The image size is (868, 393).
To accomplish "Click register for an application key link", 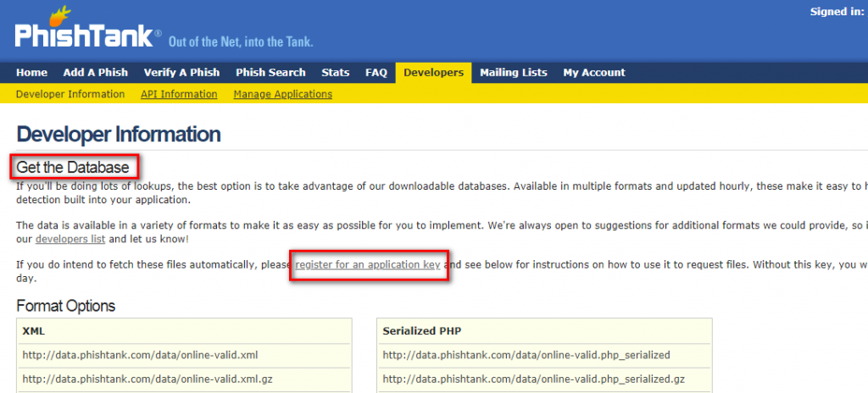I will point(368,264).
